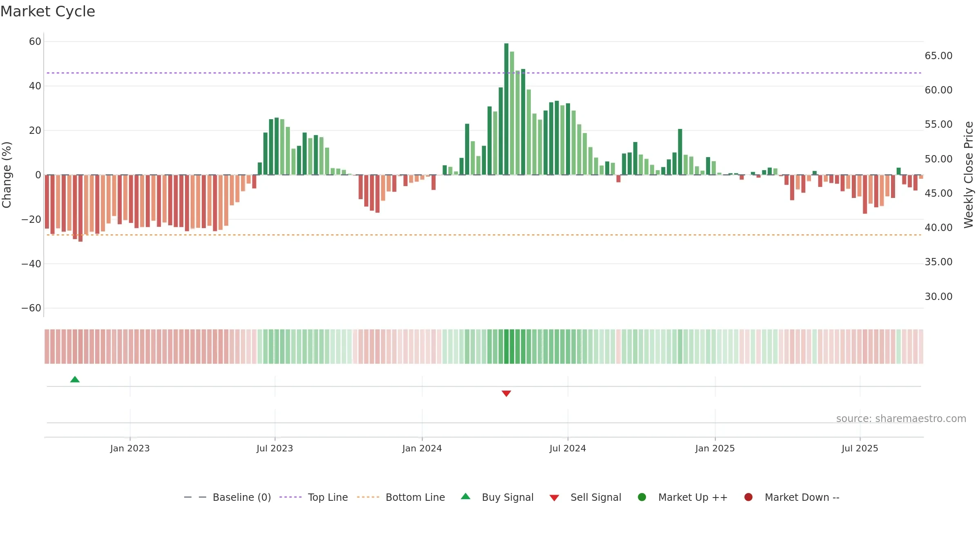Click the Jan 2024 axis label

[x=422, y=449]
